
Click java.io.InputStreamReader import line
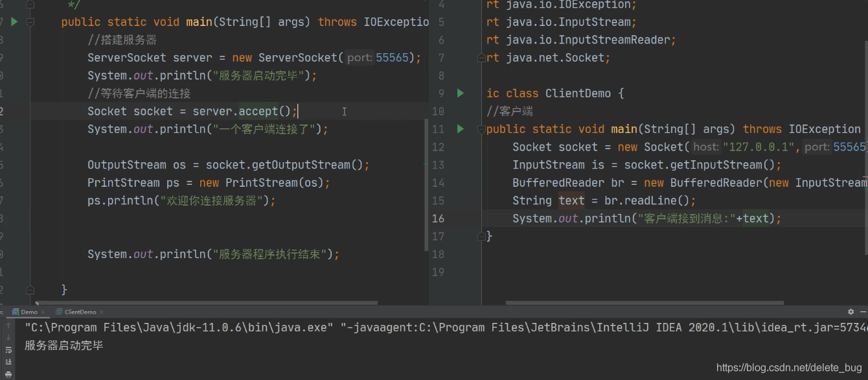pyautogui.click(x=581, y=40)
